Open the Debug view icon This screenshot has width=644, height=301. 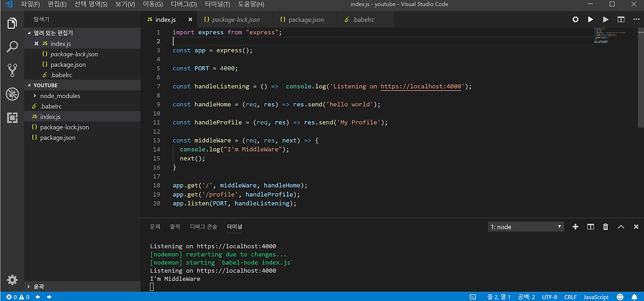tap(12, 94)
